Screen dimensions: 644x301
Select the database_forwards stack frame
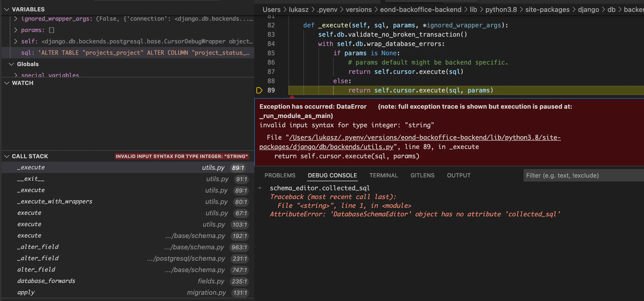point(46,281)
